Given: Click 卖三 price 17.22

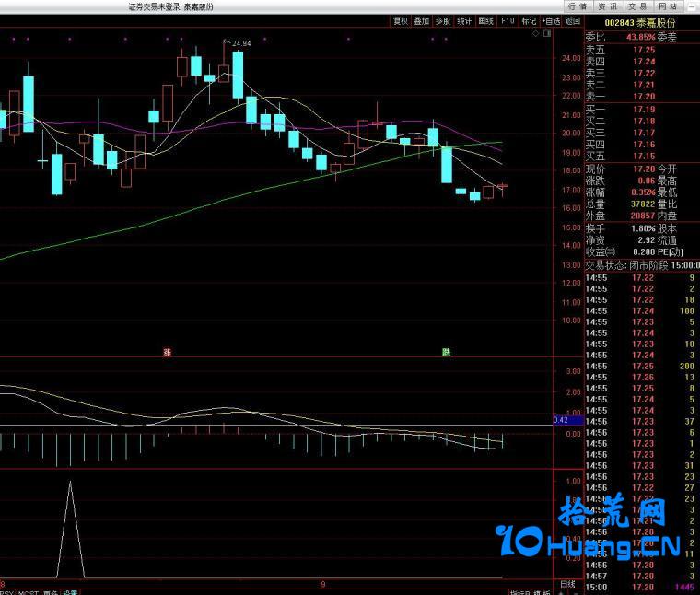Looking at the screenshot, I should pos(644,73).
